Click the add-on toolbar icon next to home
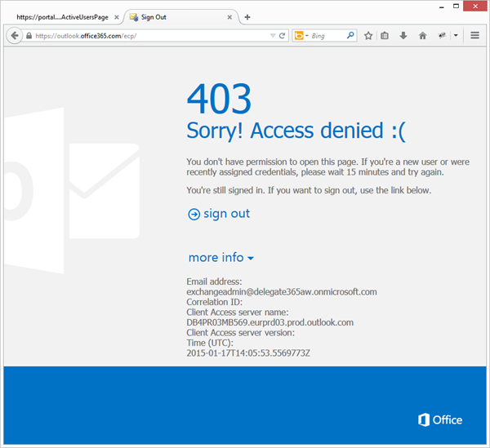The height and width of the screenshot is (448, 490). [x=442, y=36]
